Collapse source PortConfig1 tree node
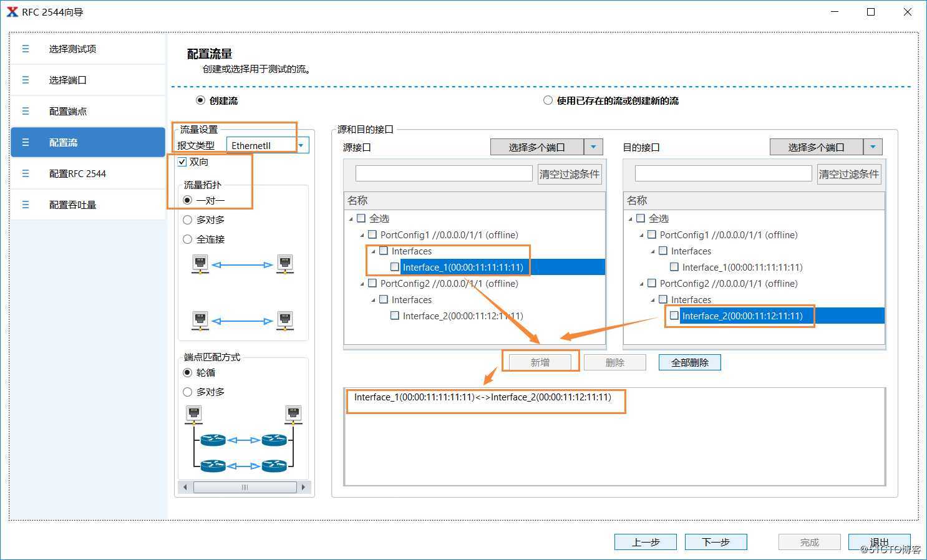 point(362,235)
